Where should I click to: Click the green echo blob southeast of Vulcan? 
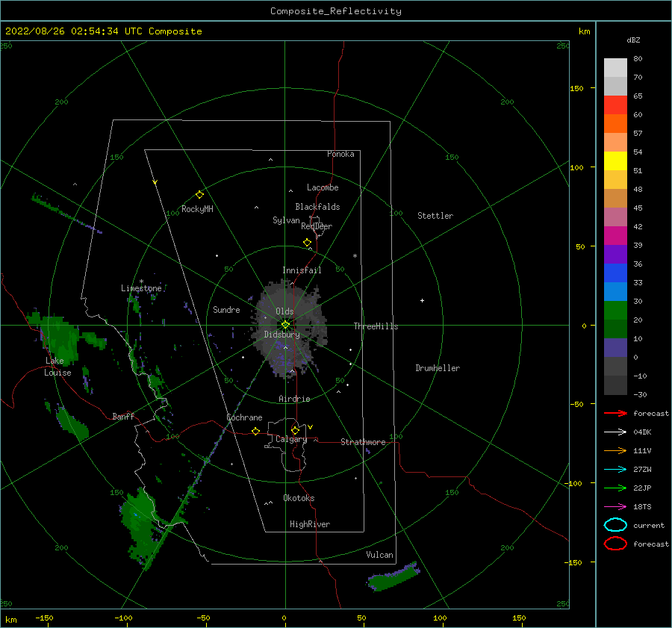coord(393,577)
